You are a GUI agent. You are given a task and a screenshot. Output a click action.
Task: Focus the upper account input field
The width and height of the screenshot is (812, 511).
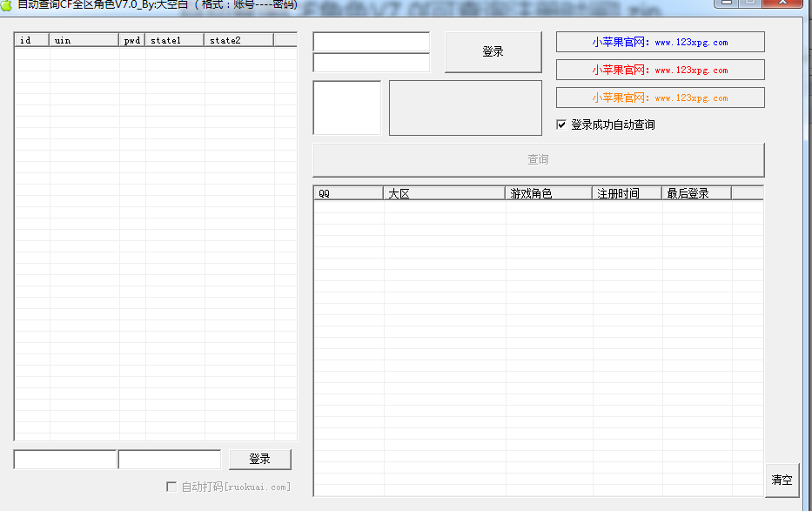pyautogui.click(x=372, y=42)
